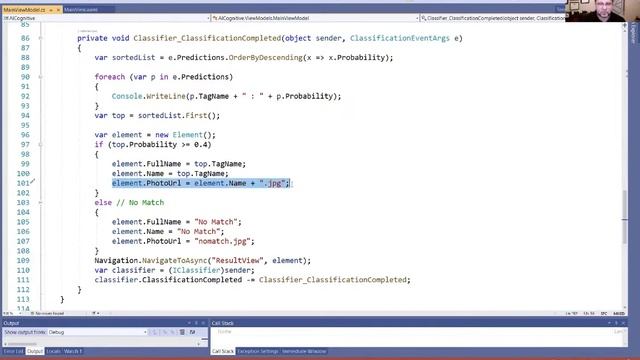The width and height of the screenshot is (640, 360).
Task: Click the Name column header in Call Stack
Action: (x=224, y=332)
